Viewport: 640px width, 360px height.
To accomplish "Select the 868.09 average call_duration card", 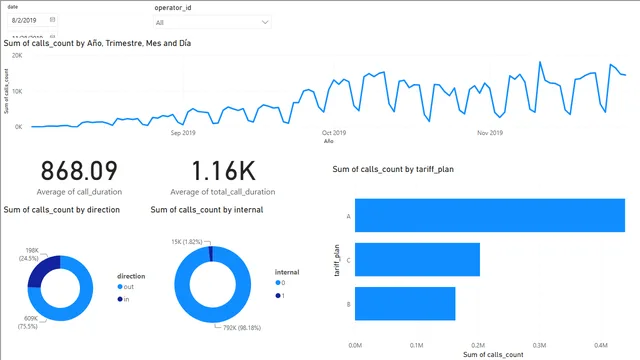I will [79, 171].
